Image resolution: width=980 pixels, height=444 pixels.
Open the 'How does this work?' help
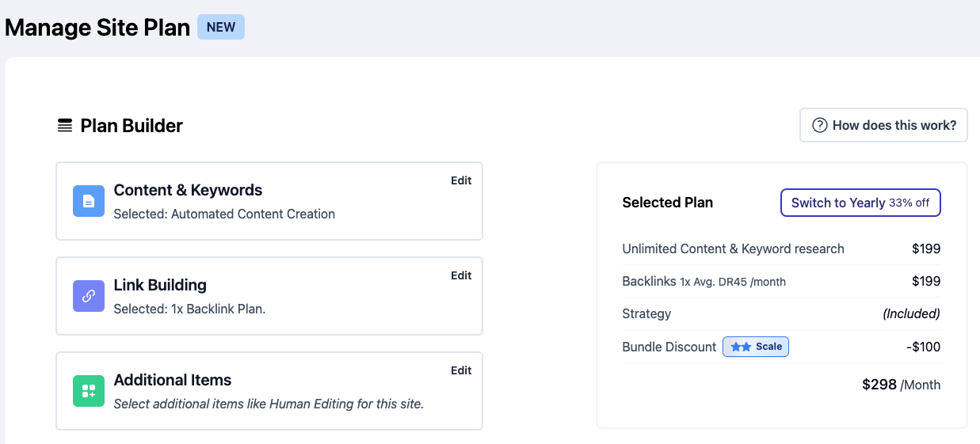[883, 125]
